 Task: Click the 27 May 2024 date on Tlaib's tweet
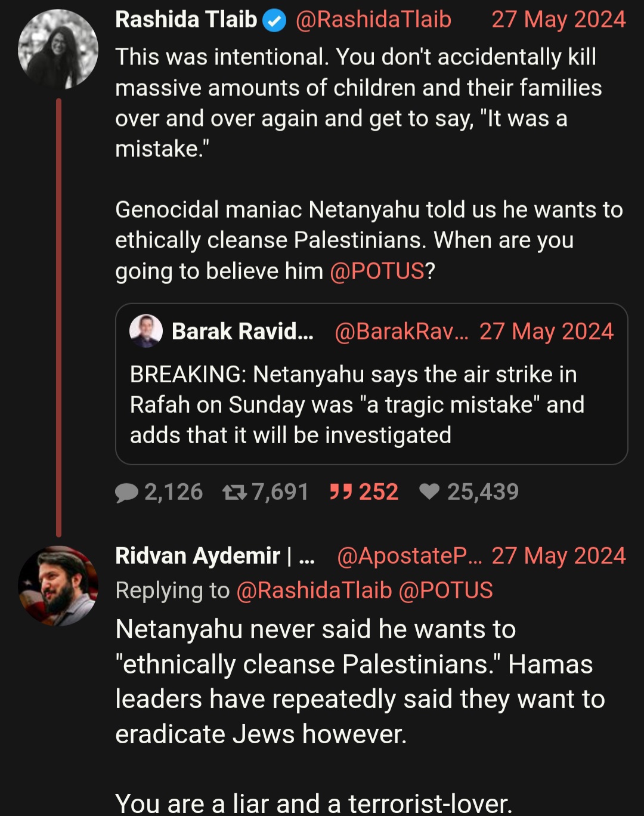coord(559,20)
